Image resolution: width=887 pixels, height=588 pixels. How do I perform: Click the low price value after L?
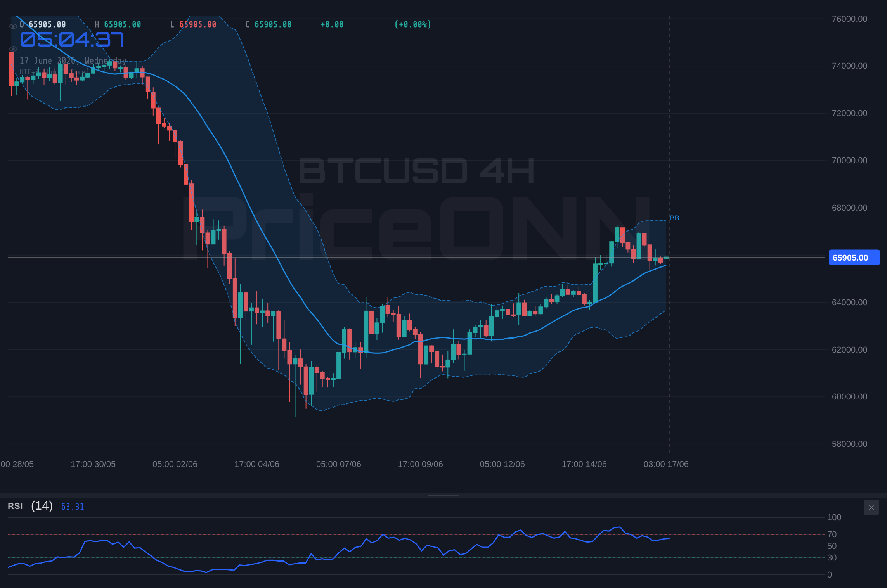pyautogui.click(x=197, y=24)
